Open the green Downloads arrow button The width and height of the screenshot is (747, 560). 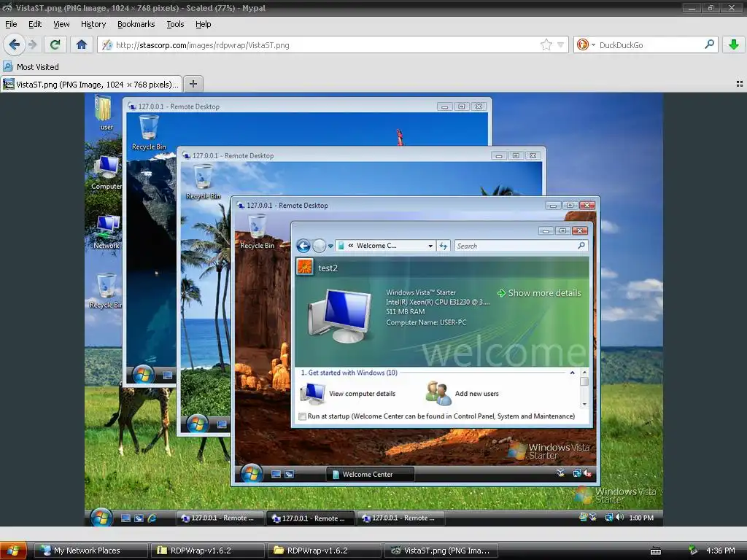tap(734, 44)
